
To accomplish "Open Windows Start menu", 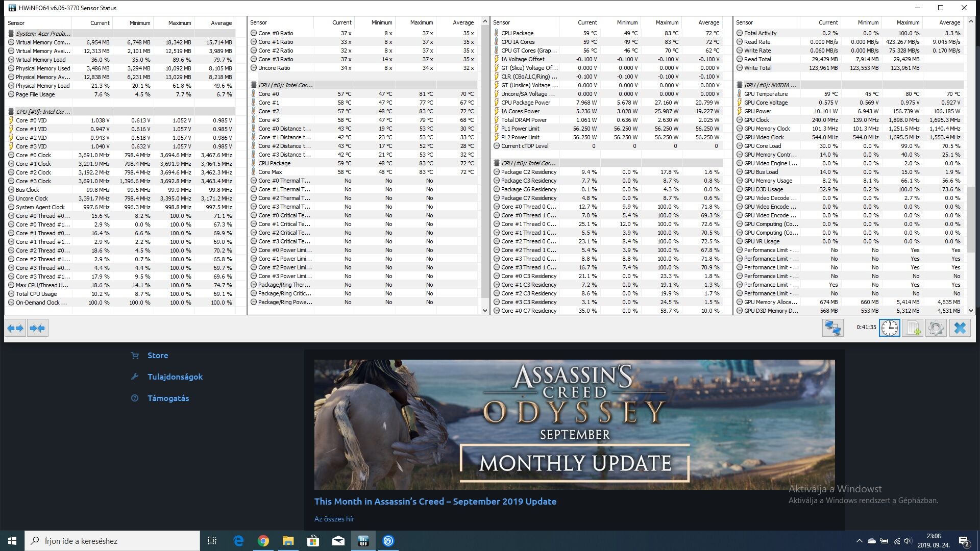I will (x=12, y=541).
